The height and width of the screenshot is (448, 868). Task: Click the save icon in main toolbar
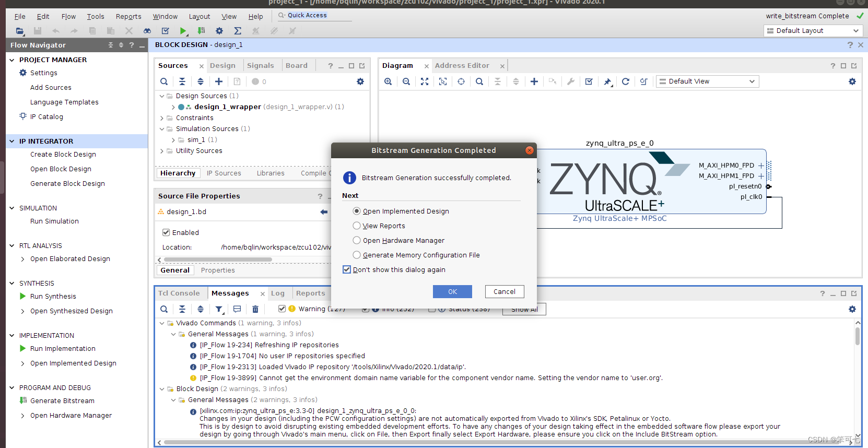[38, 31]
